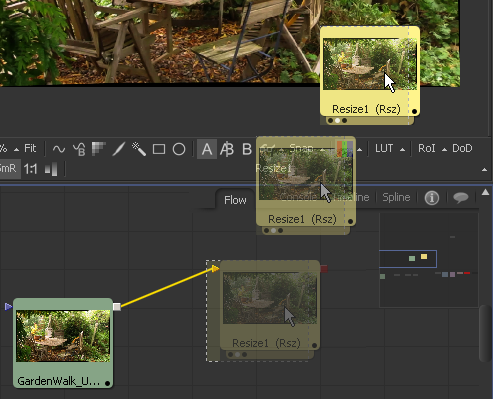
Task: Click the gradient bars icon beside 1:1
Action: [x=51, y=169]
